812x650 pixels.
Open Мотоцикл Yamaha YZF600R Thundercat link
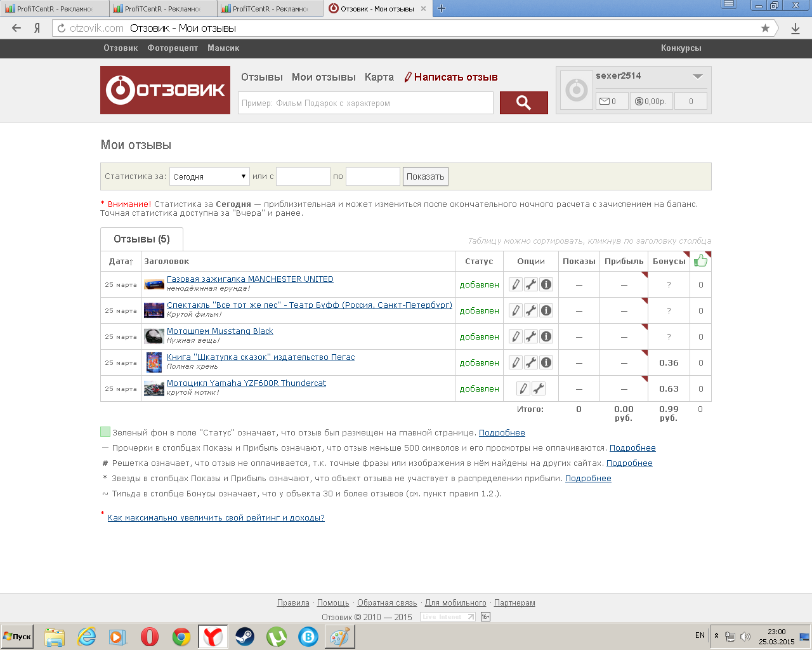click(x=246, y=383)
